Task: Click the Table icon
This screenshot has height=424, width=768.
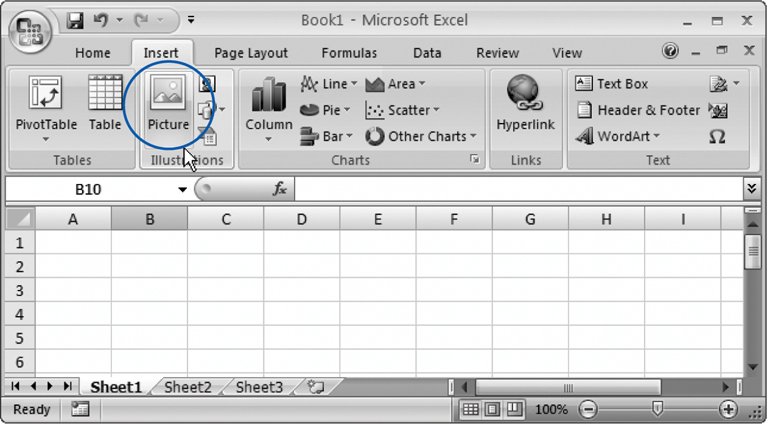Action: 105,104
